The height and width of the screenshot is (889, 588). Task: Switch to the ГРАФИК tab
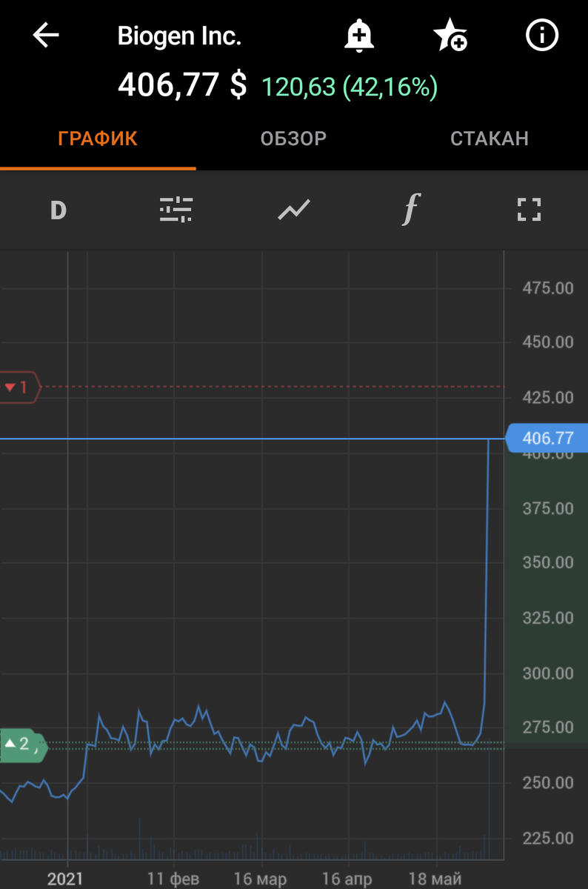[98, 139]
